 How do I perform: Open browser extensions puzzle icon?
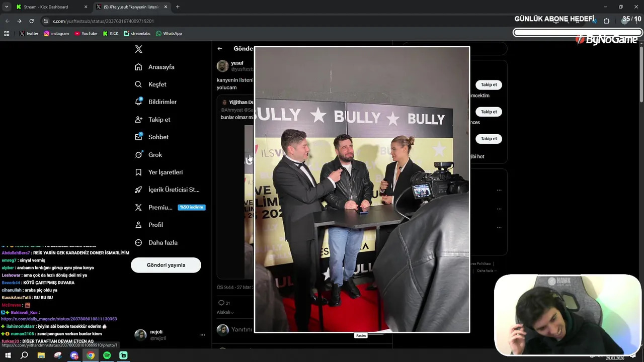click(606, 21)
